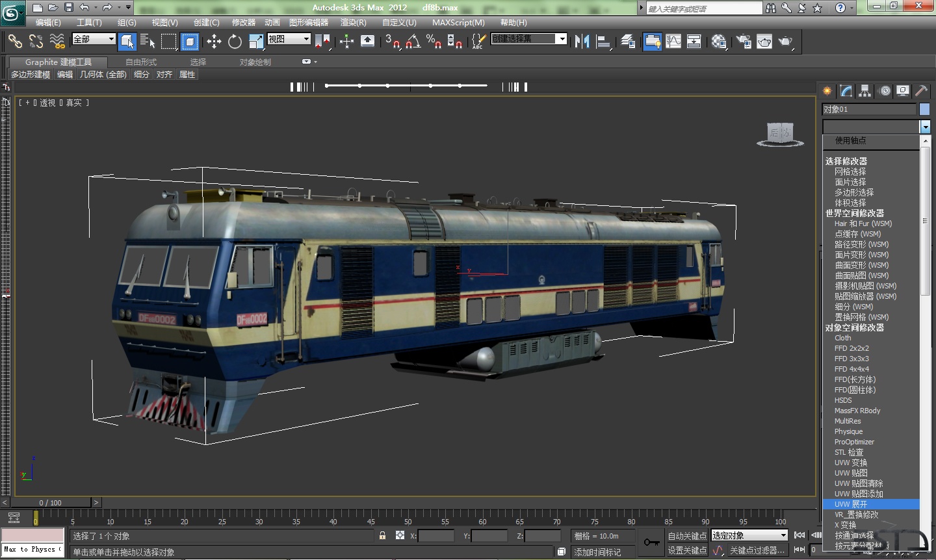936x560 pixels.
Task: Click the Bind to Space Warp icon
Action: [57, 42]
